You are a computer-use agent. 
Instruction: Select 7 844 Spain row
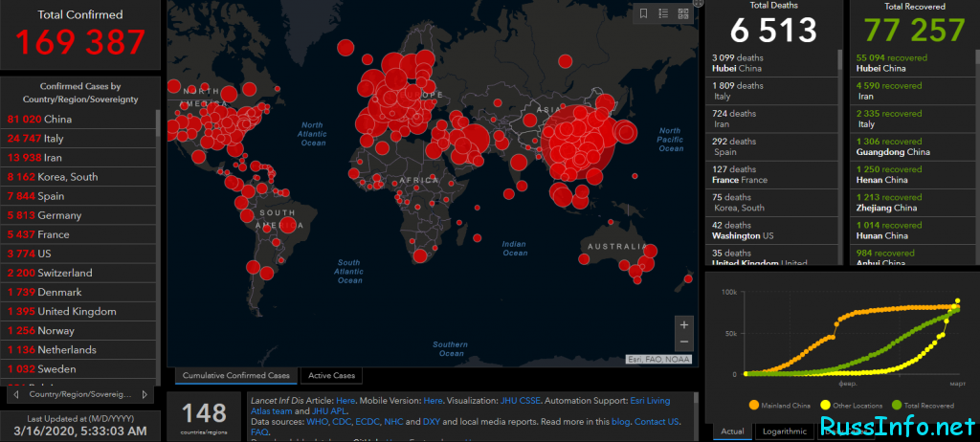pos(78,196)
